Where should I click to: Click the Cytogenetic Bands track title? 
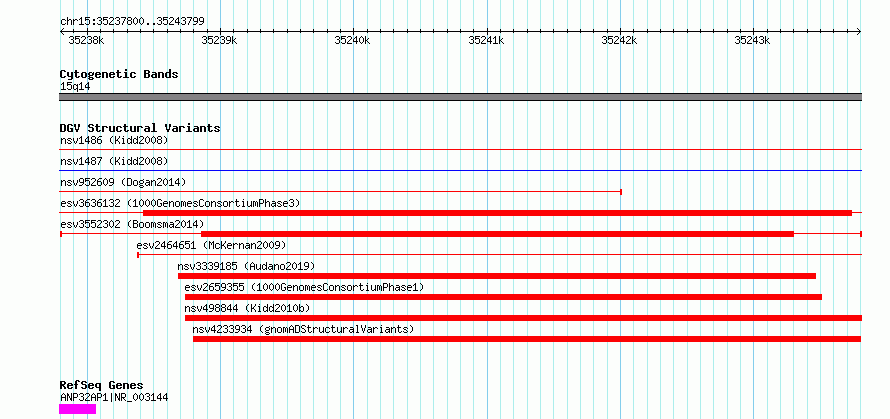coord(119,74)
